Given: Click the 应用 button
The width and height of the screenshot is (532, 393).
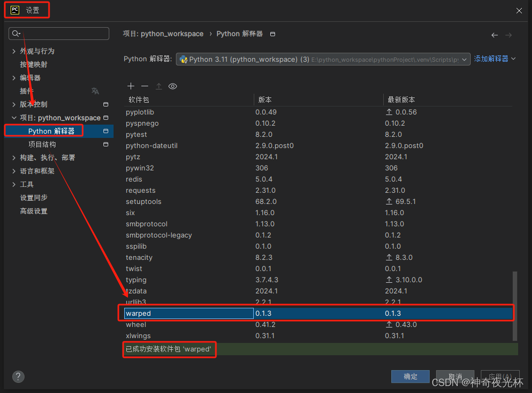Looking at the screenshot, I should (500, 376).
